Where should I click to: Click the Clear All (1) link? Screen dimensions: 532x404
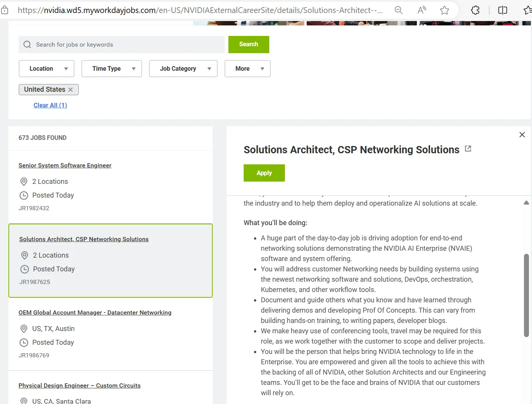[50, 105]
